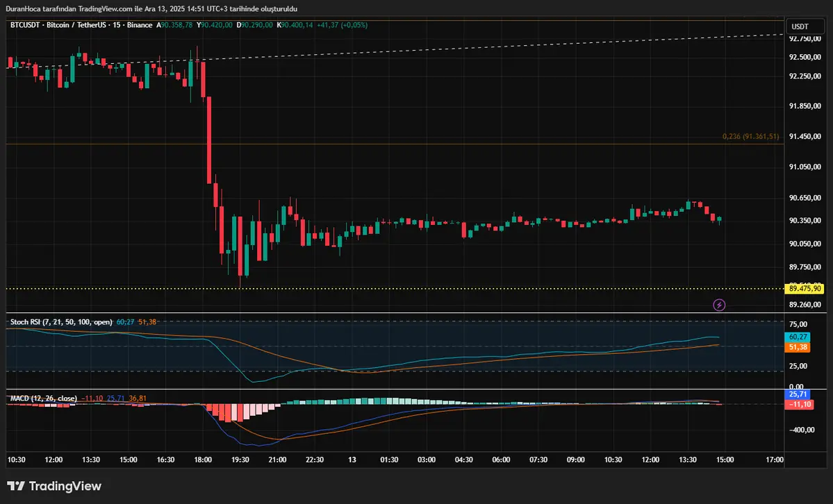Click the −400,00 MACD scale label
833x504 pixels.
coord(800,430)
